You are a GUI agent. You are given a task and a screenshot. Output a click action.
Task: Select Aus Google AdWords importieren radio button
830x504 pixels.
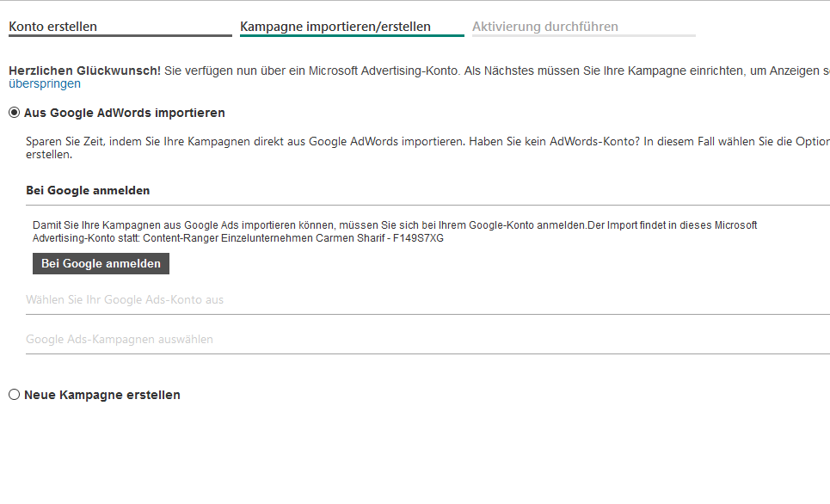[x=14, y=113]
